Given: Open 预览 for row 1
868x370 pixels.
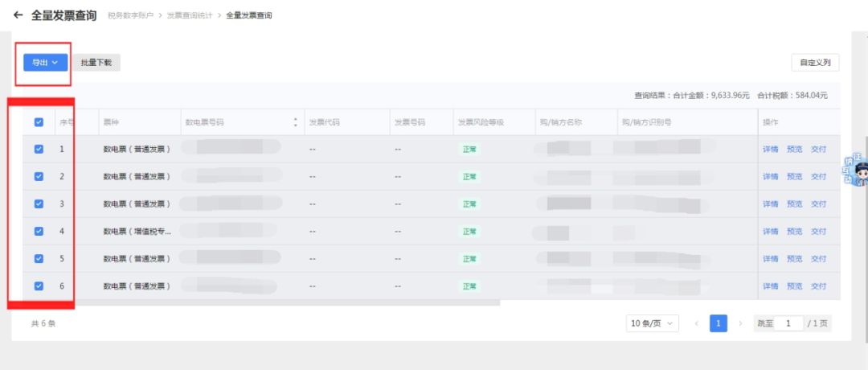Looking at the screenshot, I should 794,149.
